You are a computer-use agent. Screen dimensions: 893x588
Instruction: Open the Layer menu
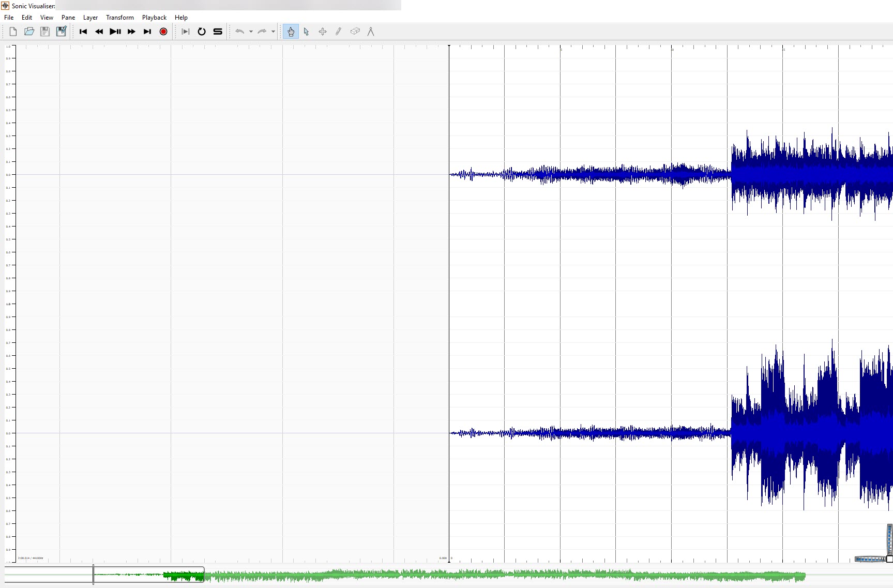tap(90, 18)
